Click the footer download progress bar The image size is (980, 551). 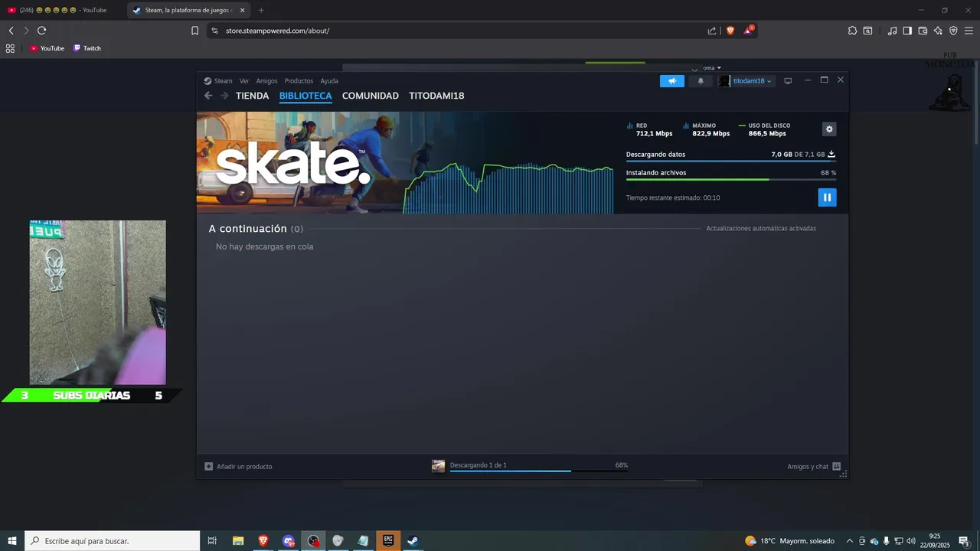(538, 471)
